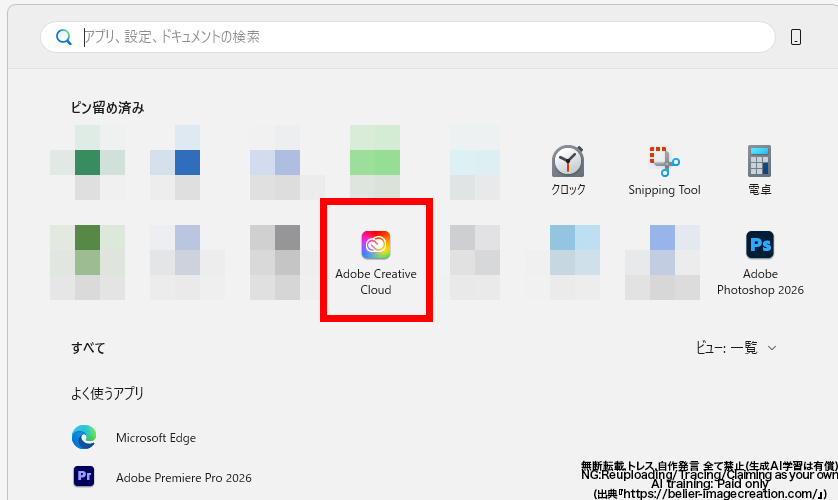The height and width of the screenshot is (500, 838).
Task: Open the Calculator (電卓) app
Action: pyautogui.click(x=759, y=170)
